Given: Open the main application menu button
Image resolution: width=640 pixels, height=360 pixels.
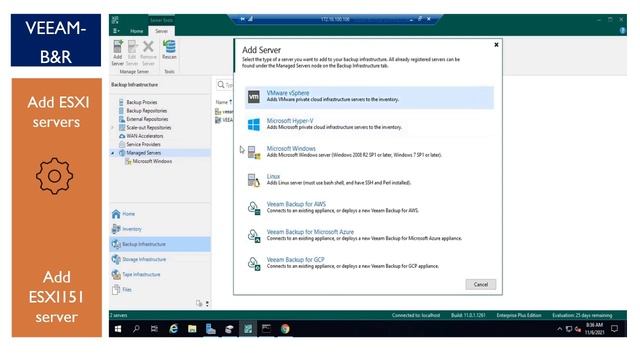Looking at the screenshot, I should 116,31.
